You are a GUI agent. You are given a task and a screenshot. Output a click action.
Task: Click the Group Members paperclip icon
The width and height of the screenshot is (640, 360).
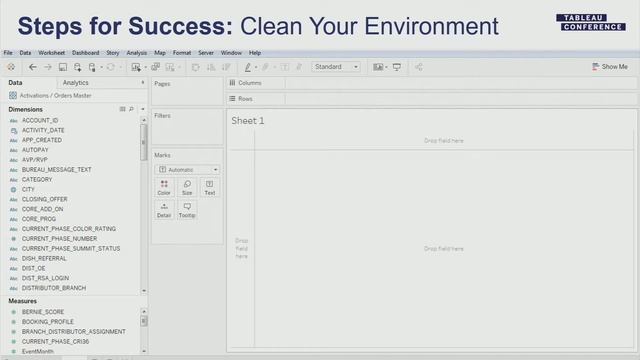coord(266,67)
